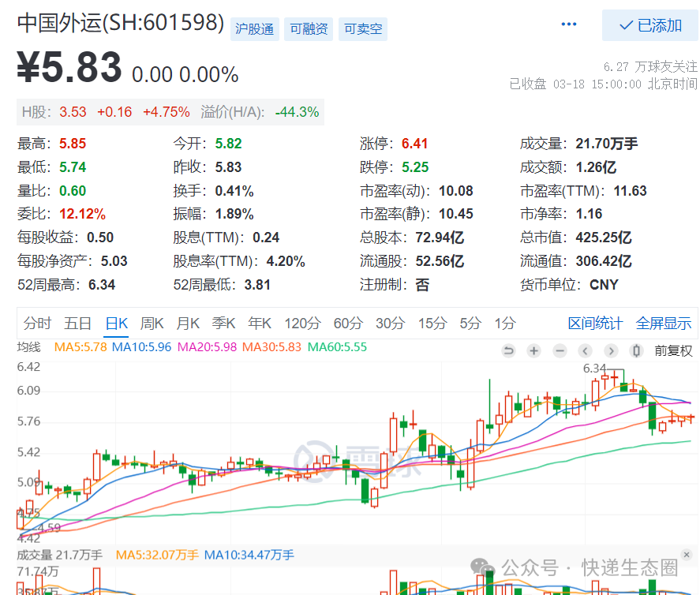Select the 年K tab
The image size is (700, 595).
point(260,324)
